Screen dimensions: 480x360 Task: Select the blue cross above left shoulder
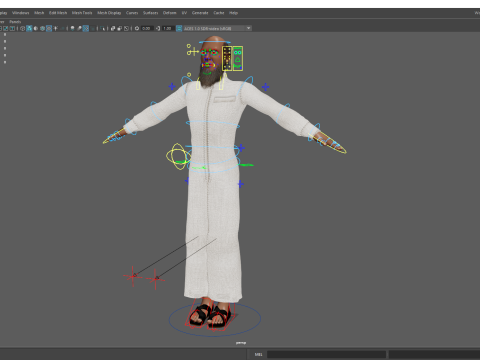(172, 87)
